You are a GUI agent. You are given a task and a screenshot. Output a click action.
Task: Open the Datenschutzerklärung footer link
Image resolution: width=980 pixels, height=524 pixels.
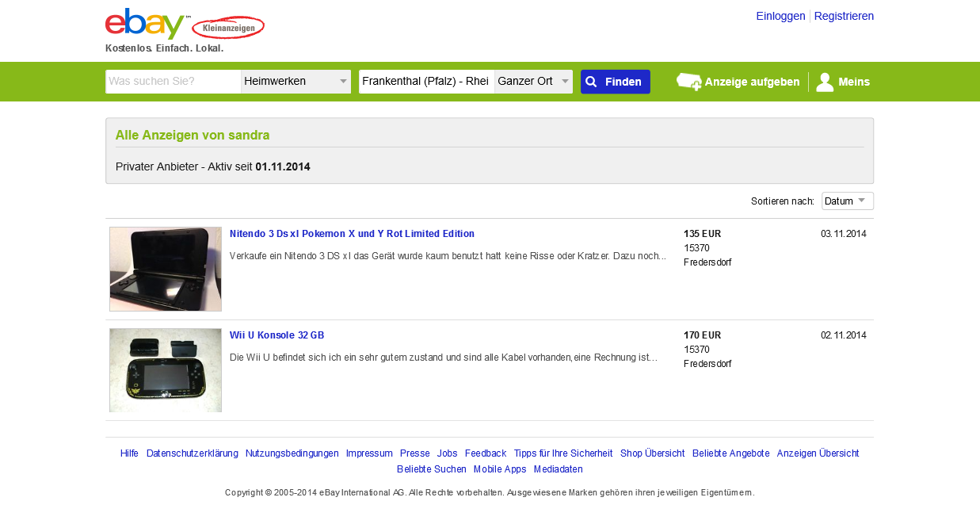pyautogui.click(x=193, y=453)
